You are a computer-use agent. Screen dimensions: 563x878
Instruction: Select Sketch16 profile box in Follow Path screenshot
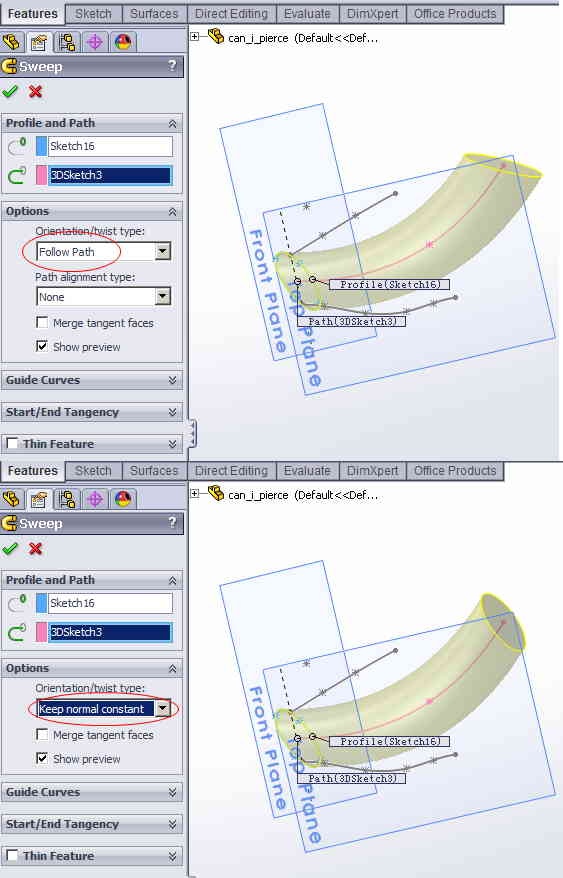pos(110,146)
